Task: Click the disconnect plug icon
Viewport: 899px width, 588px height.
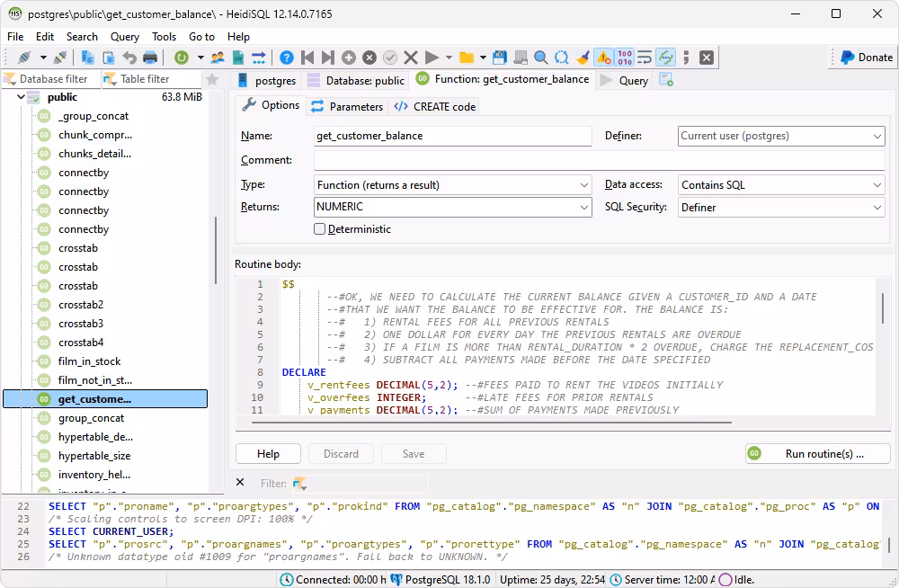Action: pyautogui.click(x=59, y=58)
